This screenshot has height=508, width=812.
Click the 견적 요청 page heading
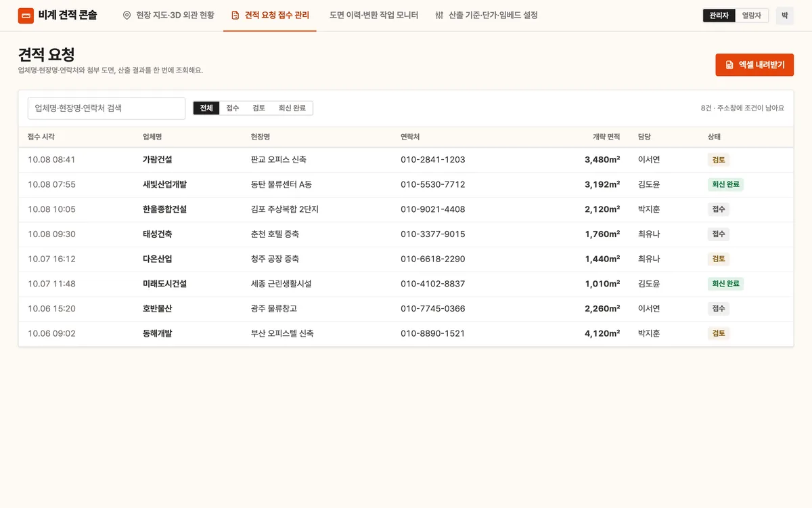tap(46, 54)
